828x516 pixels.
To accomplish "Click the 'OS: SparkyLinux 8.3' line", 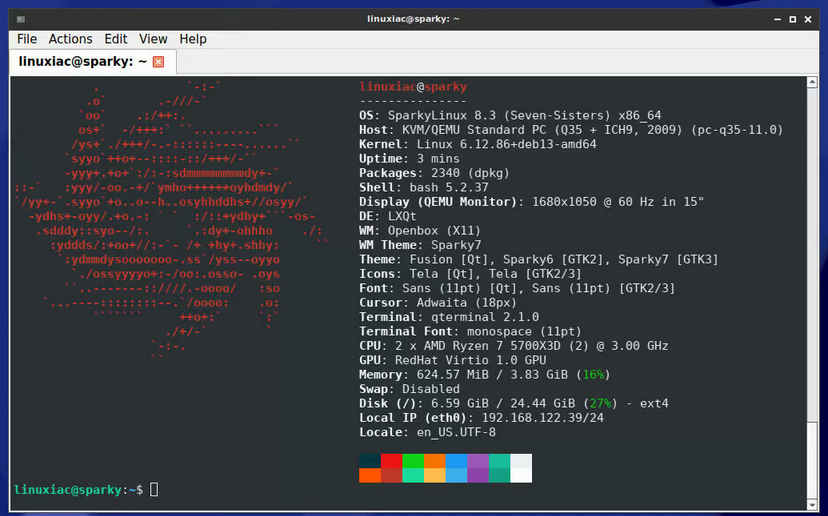I will click(510, 116).
